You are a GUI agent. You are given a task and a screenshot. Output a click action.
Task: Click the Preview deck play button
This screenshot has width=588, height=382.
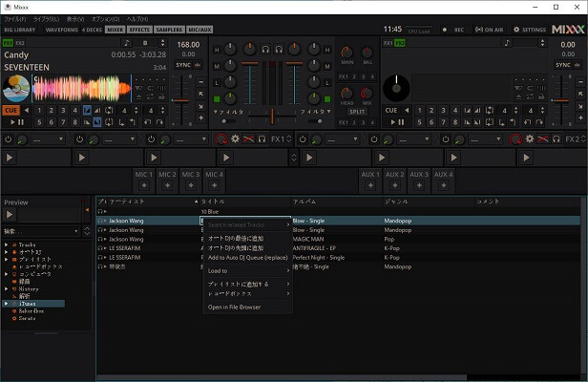10,215
